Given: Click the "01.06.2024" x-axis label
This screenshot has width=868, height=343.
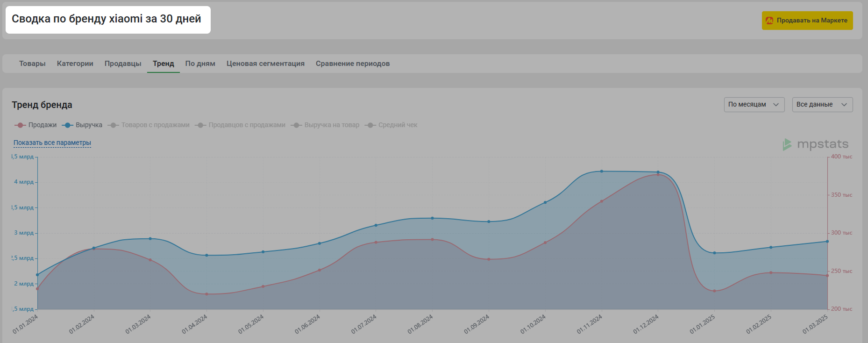Looking at the screenshot, I should (x=307, y=324).
